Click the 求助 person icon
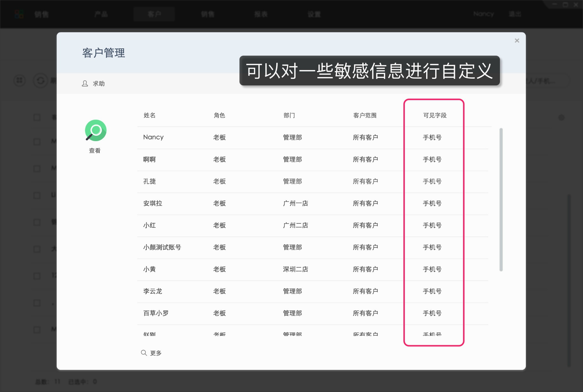Viewport: 583px width, 392px height. (x=85, y=84)
